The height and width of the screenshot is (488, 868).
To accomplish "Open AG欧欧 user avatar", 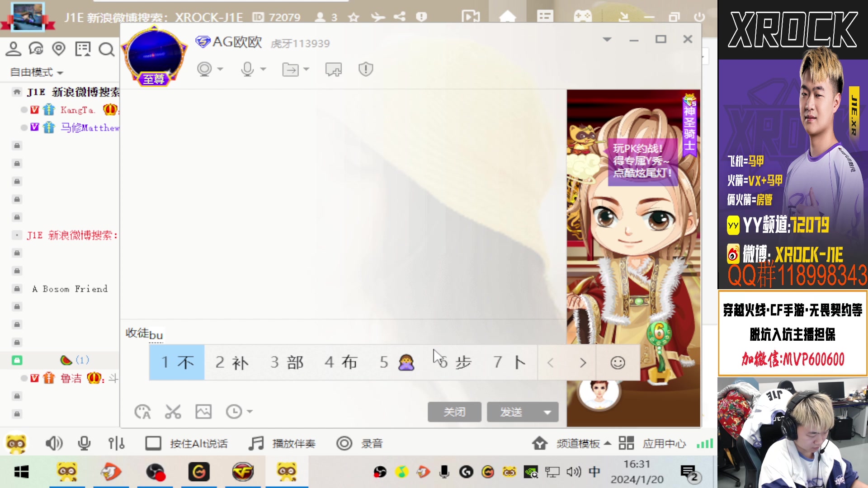I will 154,56.
